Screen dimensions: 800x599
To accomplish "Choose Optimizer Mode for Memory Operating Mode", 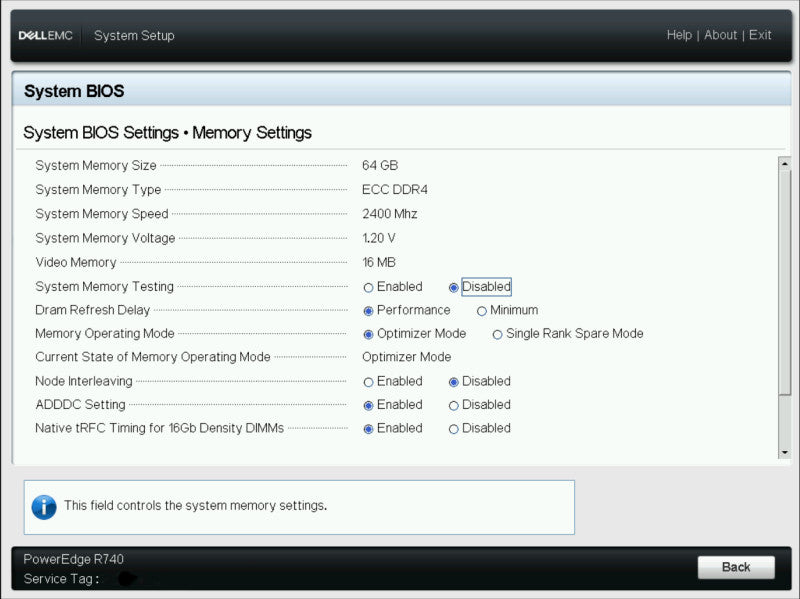I will point(368,334).
